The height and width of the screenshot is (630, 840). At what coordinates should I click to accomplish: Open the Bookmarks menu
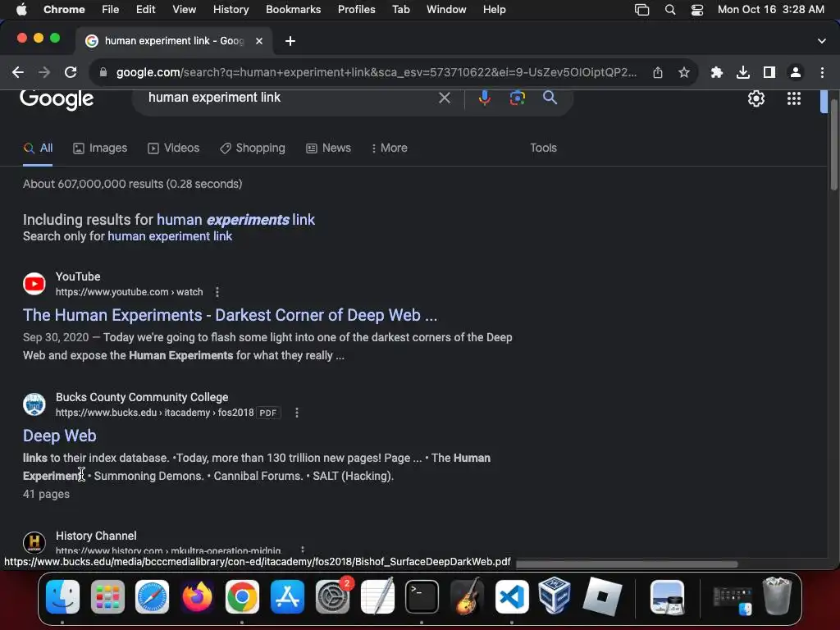(x=293, y=10)
